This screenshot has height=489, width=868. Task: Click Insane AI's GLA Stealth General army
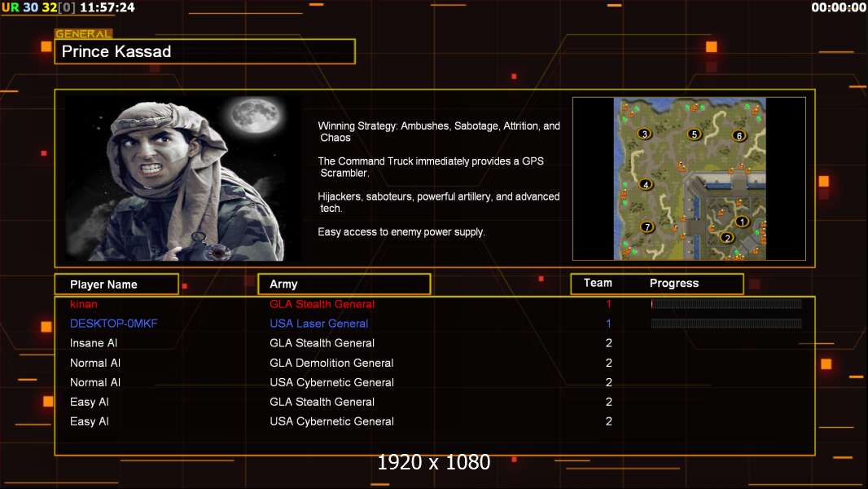tap(322, 343)
